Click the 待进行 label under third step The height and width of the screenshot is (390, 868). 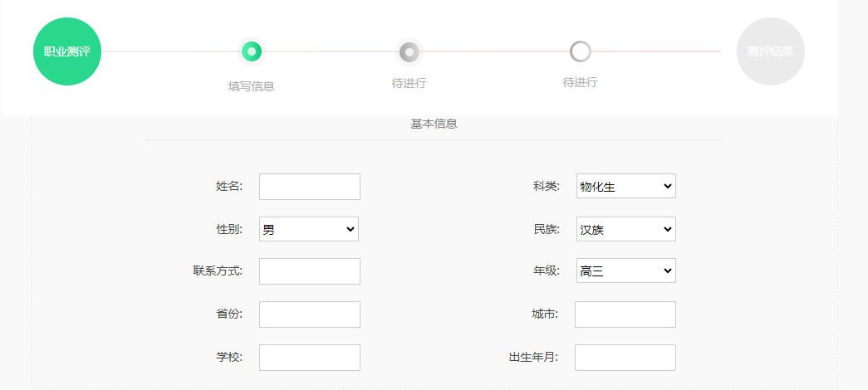click(580, 82)
